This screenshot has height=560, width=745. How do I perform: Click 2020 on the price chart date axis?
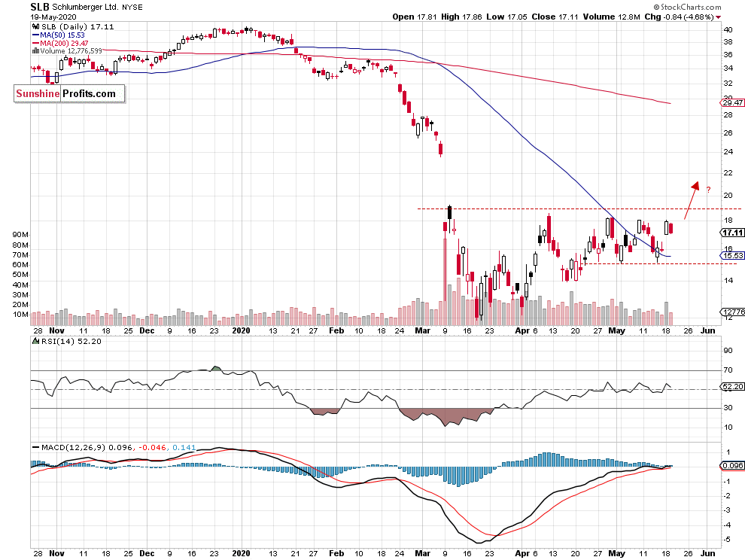coord(241,330)
